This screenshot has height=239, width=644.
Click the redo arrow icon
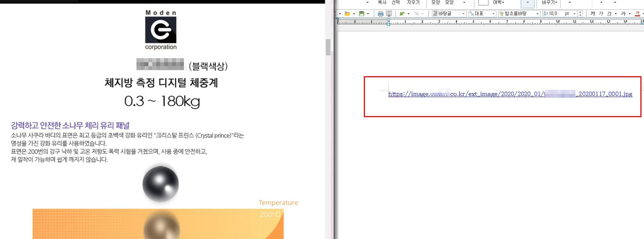[x=416, y=14]
